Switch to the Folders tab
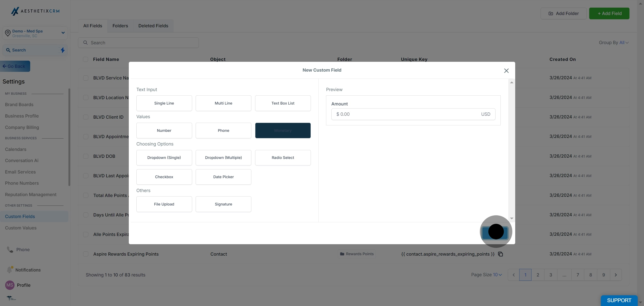 click(x=120, y=26)
